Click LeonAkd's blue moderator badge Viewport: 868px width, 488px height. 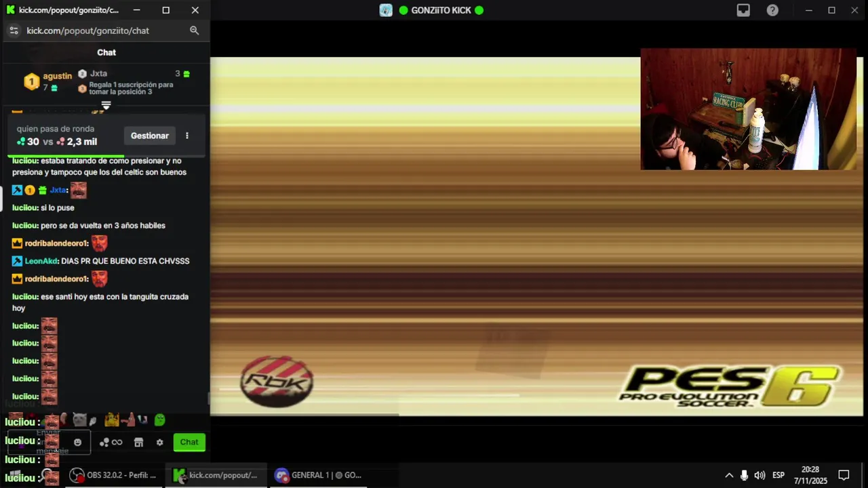pos(17,261)
